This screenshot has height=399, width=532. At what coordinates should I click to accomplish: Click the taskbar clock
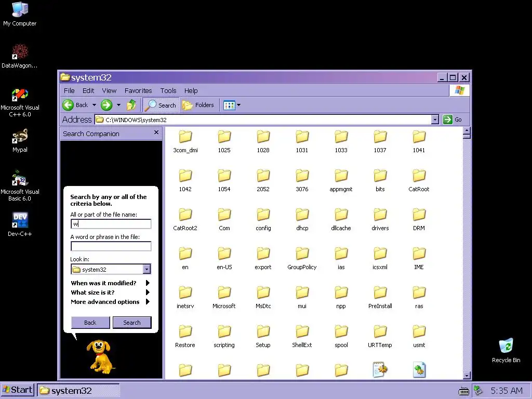click(507, 391)
